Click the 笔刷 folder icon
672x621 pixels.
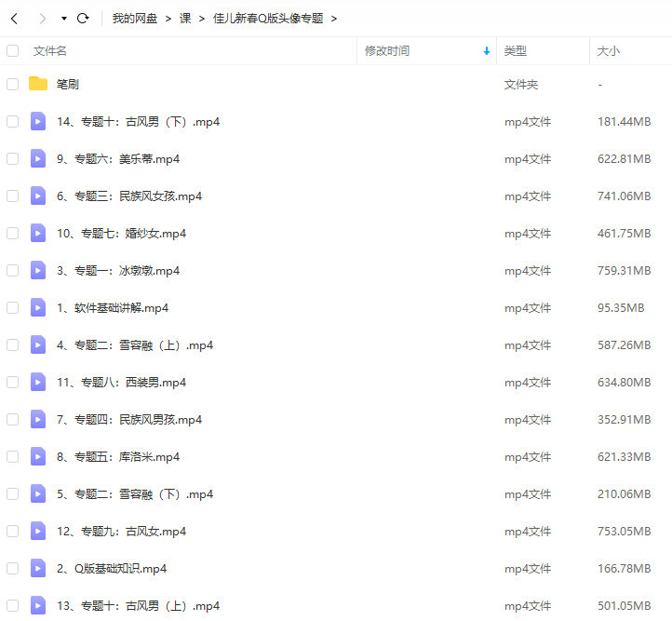38,84
